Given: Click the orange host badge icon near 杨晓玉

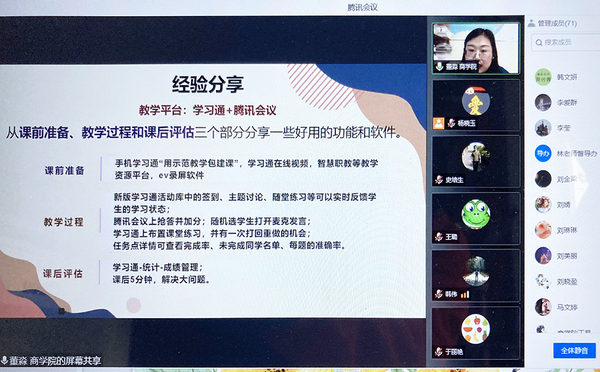Looking at the screenshot, I should [x=439, y=123].
